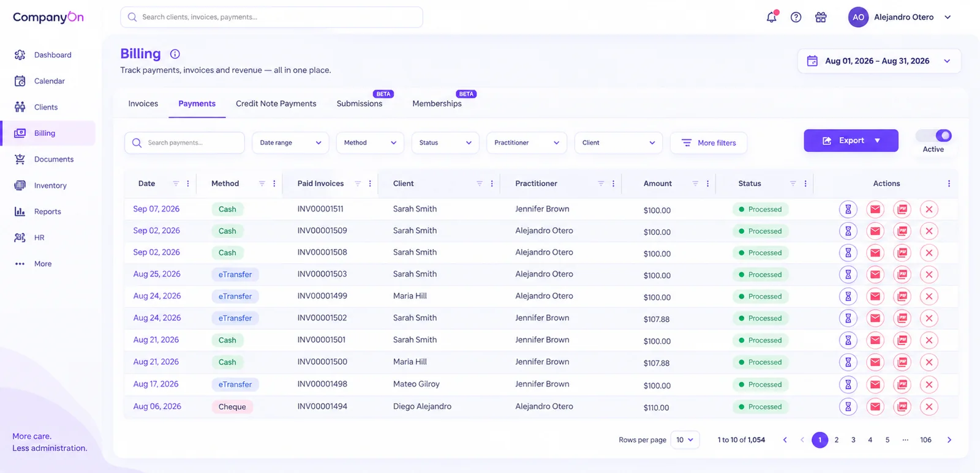980x473 pixels.
Task: Open Practitioner column options menu
Action: (613, 184)
